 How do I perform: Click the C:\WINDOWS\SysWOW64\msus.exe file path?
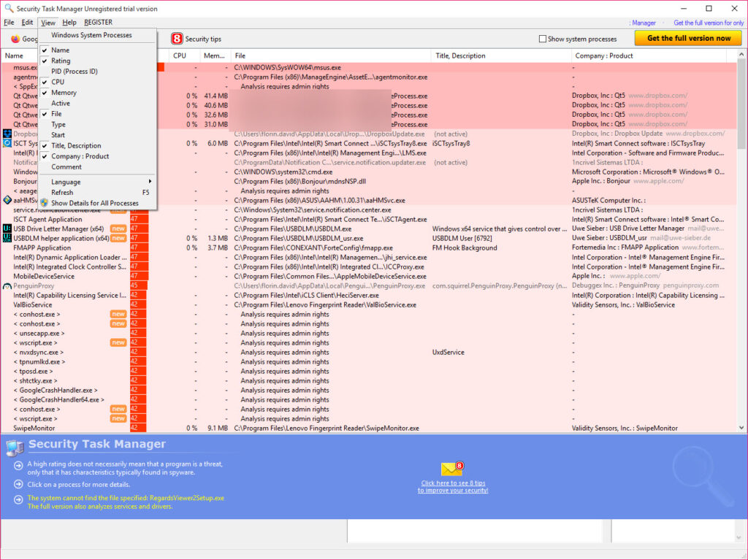coord(287,67)
